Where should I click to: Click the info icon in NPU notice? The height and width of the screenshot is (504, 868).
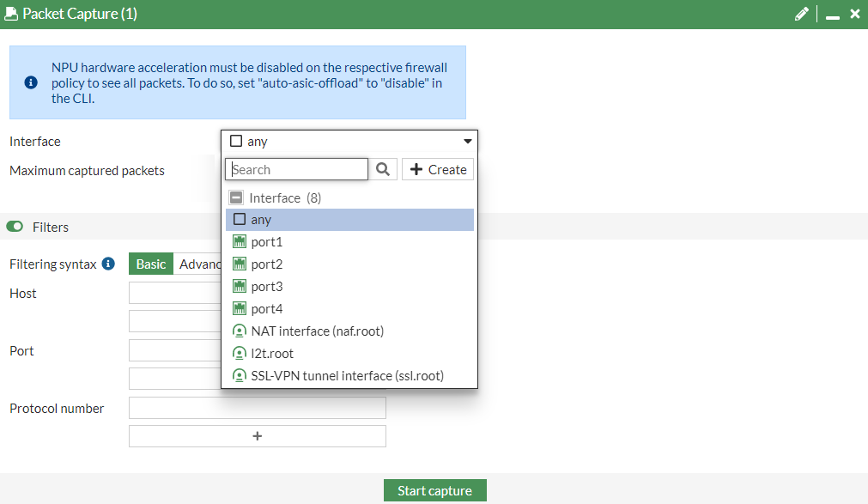click(x=31, y=82)
